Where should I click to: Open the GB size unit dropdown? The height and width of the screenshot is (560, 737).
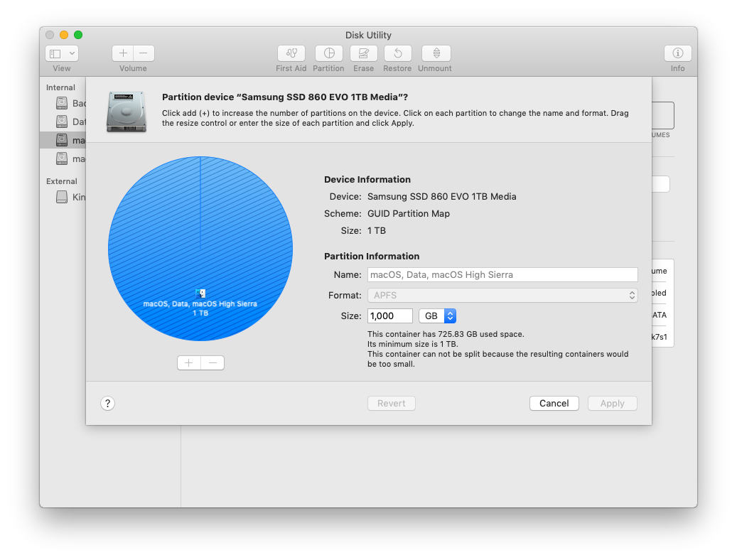(x=437, y=316)
